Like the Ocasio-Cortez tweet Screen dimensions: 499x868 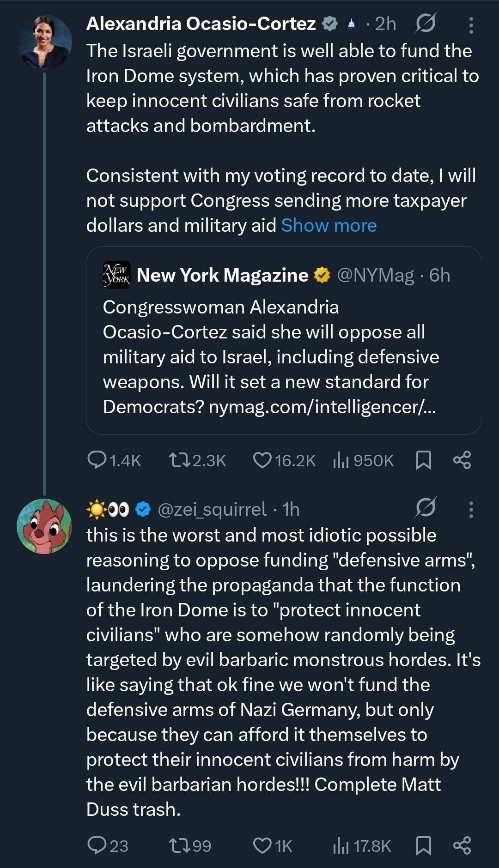[x=262, y=460]
